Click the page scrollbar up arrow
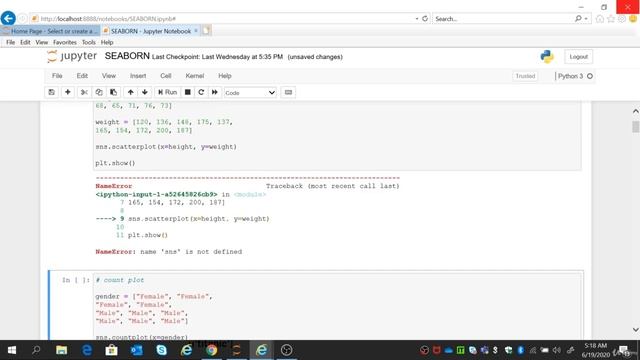This screenshot has width=640, height=360. pos(636,111)
